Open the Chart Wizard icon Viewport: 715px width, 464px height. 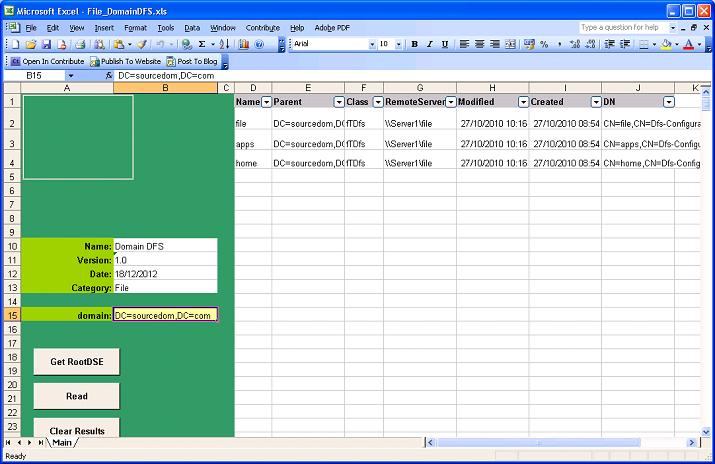(x=244, y=45)
